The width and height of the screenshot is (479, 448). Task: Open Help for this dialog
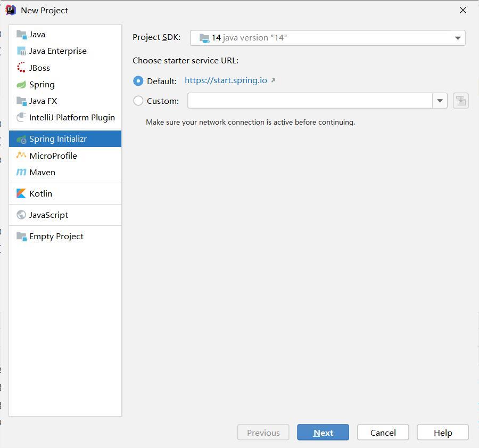(x=443, y=432)
